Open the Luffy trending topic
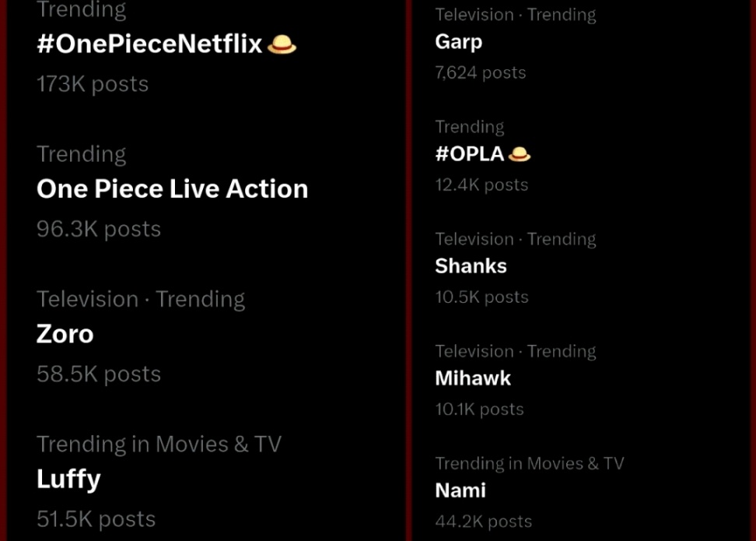Viewport: 756px width, 541px height. tap(68, 479)
